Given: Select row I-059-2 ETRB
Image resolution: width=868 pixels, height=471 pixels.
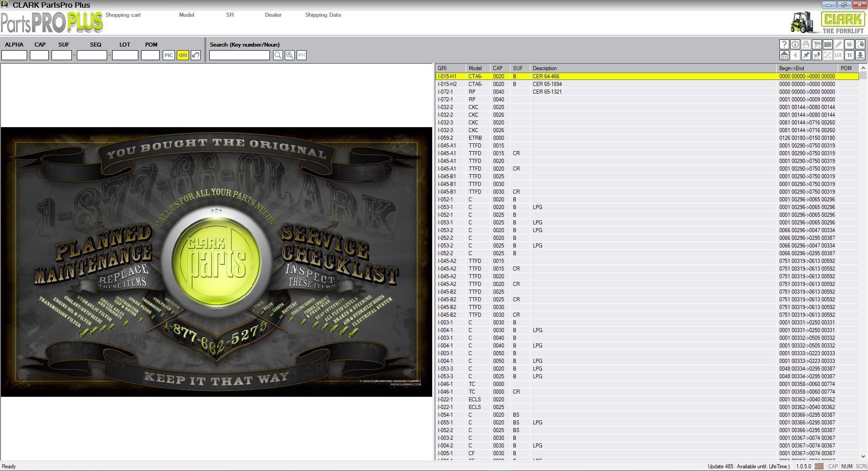Looking at the screenshot, I should pyautogui.click(x=647, y=138).
